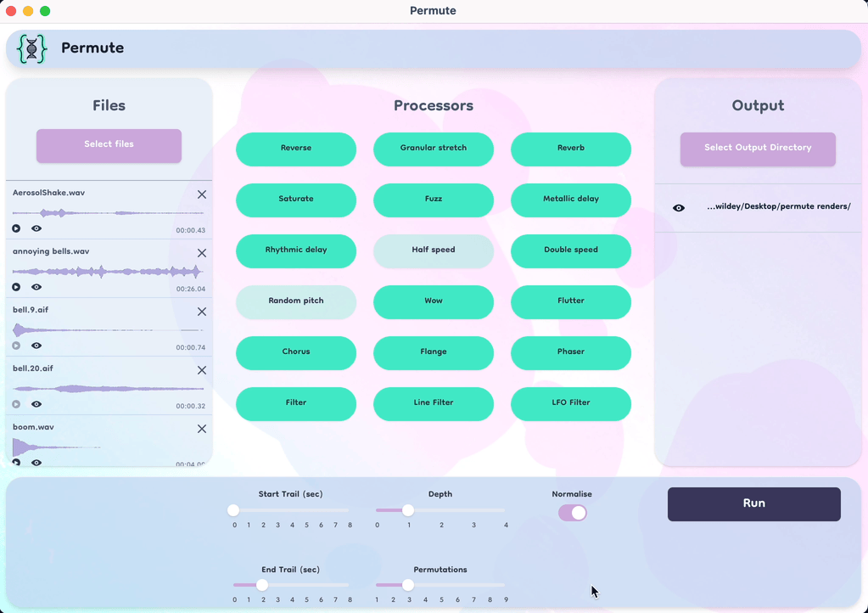Toggle the Wow processor

click(x=434, y=301)
